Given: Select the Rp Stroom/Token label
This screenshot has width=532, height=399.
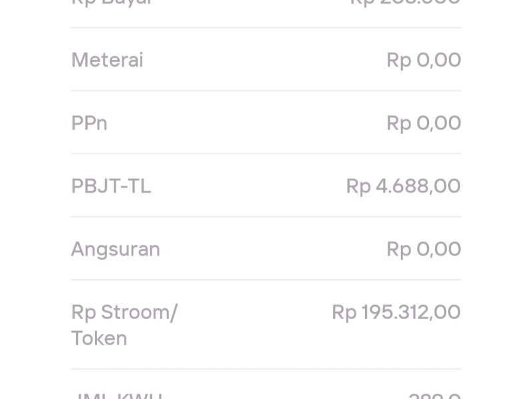Looking at the screenshot, I should pos(124,311).
